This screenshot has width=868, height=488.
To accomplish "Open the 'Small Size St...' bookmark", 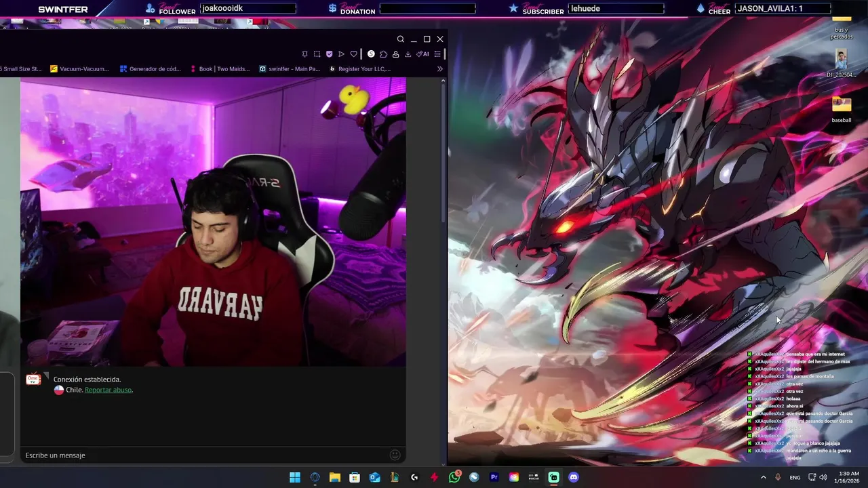I will 21,68.
